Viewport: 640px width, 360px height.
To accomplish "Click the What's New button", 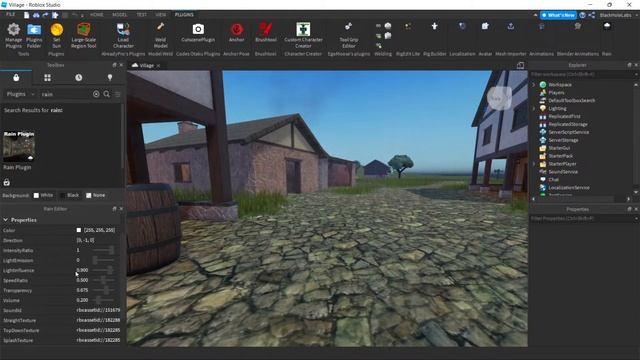I will pos(558,15).
